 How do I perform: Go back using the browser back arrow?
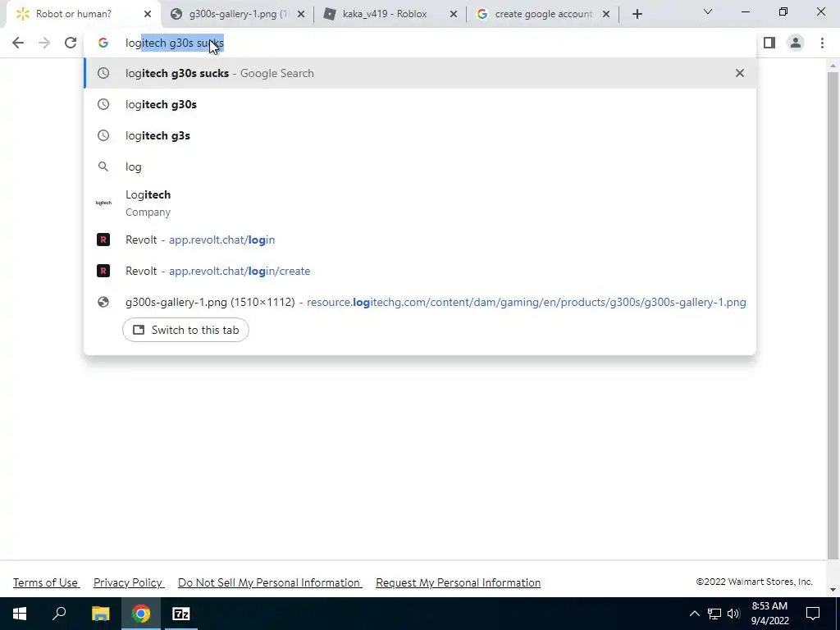point(18,43)
